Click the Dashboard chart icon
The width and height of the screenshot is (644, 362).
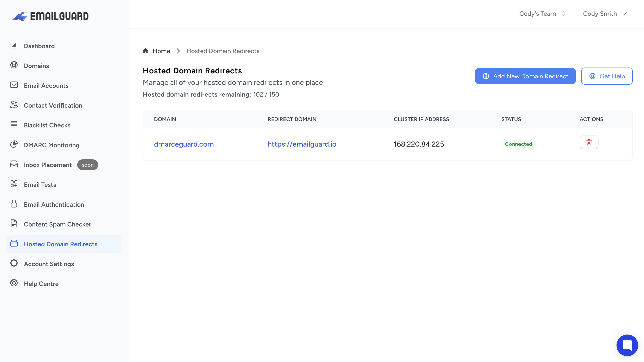(14, 45)
